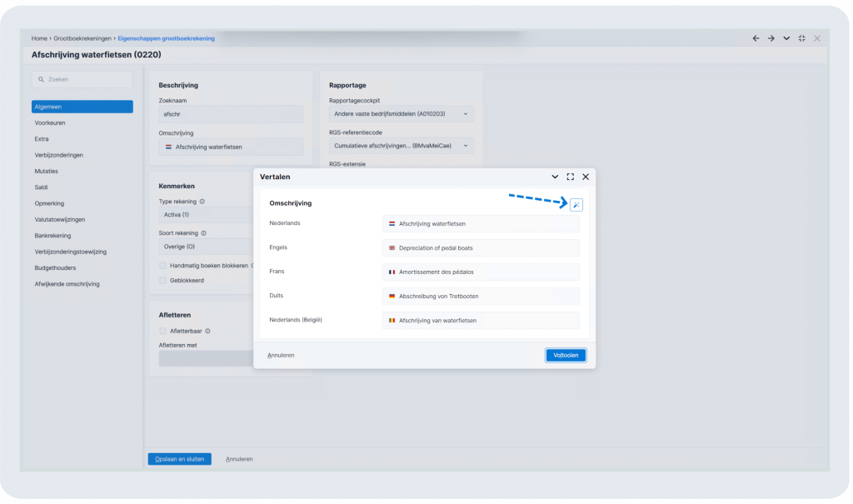Open the Rapportagecockpit dropdown
The height and width of the screenshot is (504, 853).
[x=401, y=114]
